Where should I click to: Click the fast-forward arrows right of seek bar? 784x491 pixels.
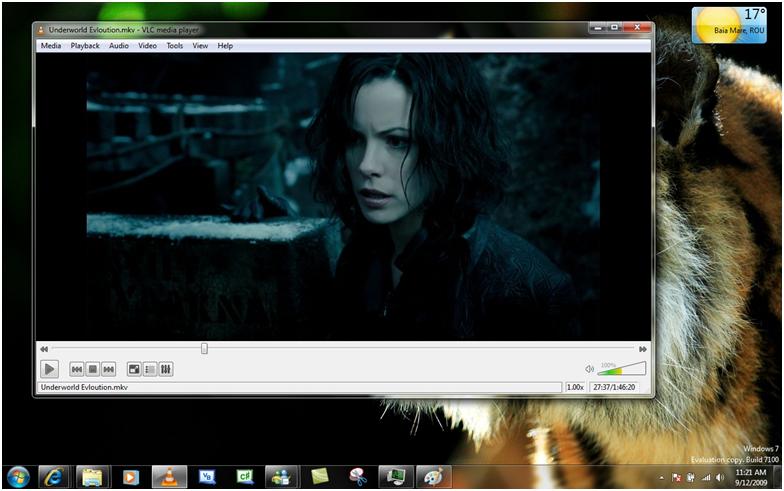(642, 349)
